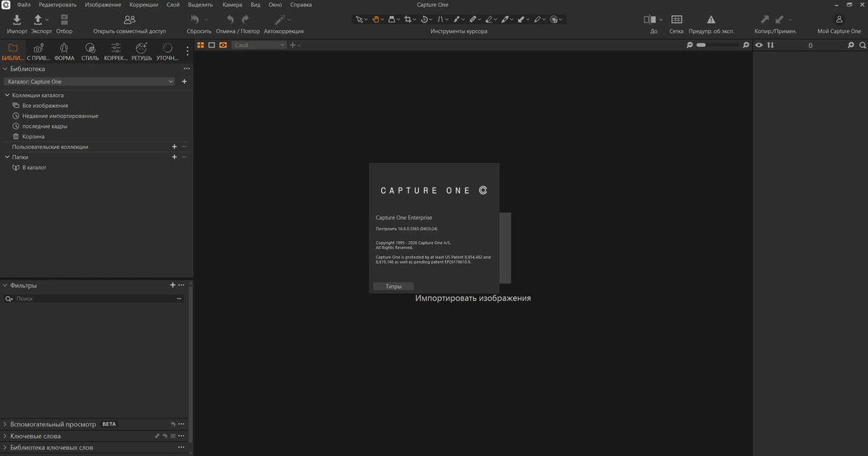
Task: Add a catalog with plus beside Каталог
Action: [x=184, y=82]
